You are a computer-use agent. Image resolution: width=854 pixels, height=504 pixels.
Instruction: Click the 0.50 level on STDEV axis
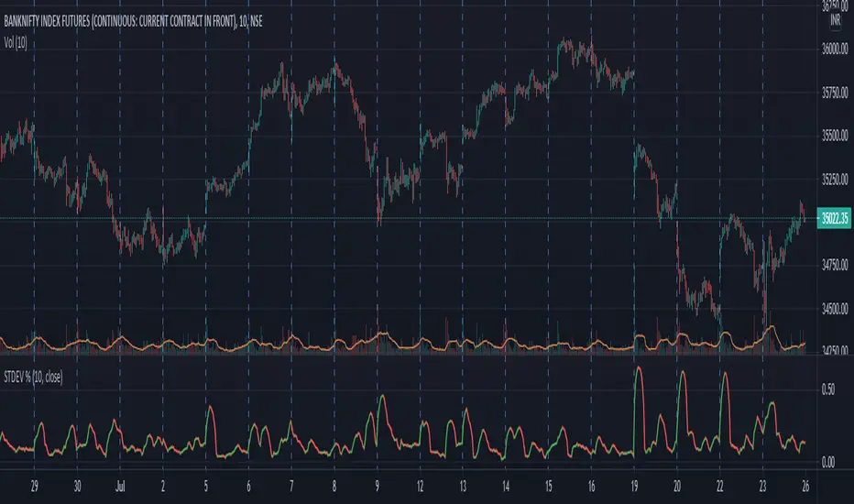827,389
